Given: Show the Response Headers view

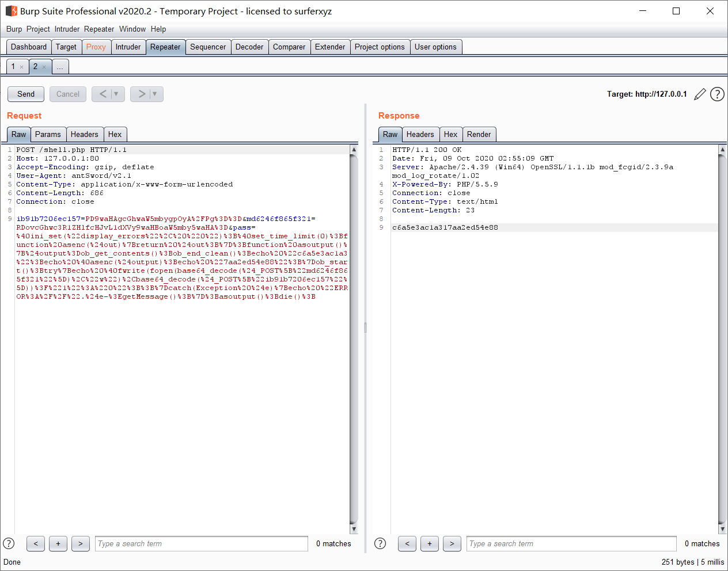Looking at the screenshot, I should coord(420,135).
